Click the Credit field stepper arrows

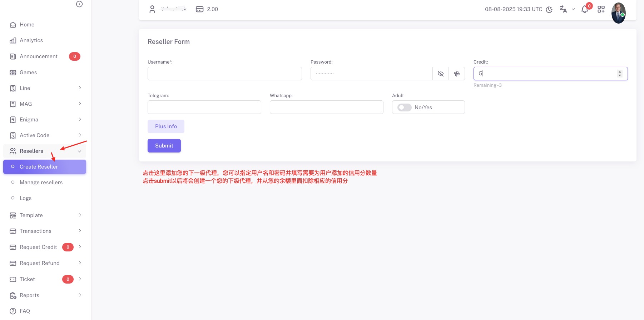pyautogui.click(x=620, y=74)
